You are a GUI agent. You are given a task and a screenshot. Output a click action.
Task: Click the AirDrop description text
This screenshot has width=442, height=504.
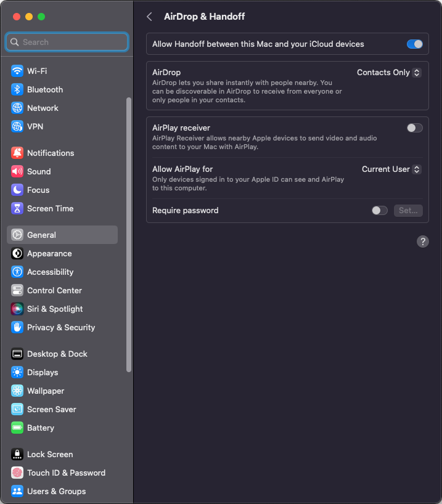pyautogui.click(x=247, y=91)
